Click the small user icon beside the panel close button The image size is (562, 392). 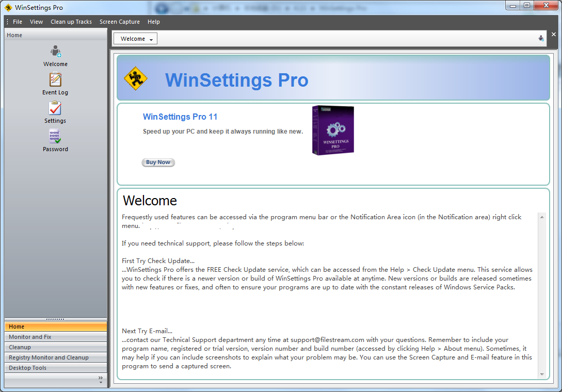[x=541, y=38]
